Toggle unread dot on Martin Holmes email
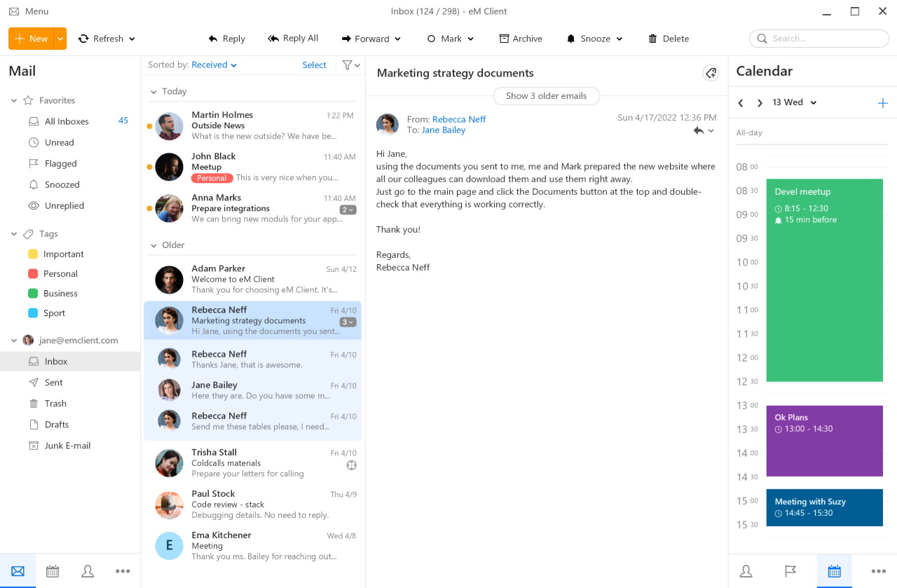 (149, 126)
